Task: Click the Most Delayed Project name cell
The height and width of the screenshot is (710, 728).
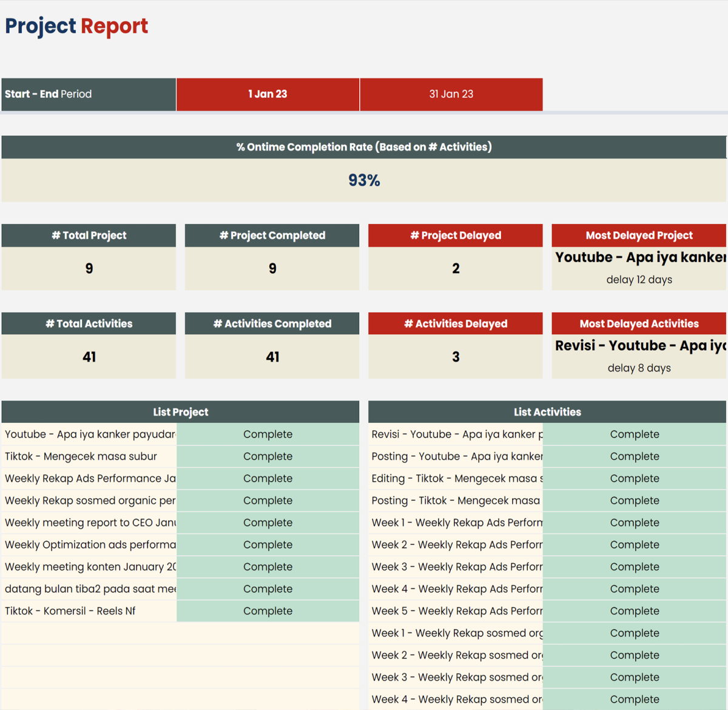Action: pyautogui.click(x=639, y=257)
